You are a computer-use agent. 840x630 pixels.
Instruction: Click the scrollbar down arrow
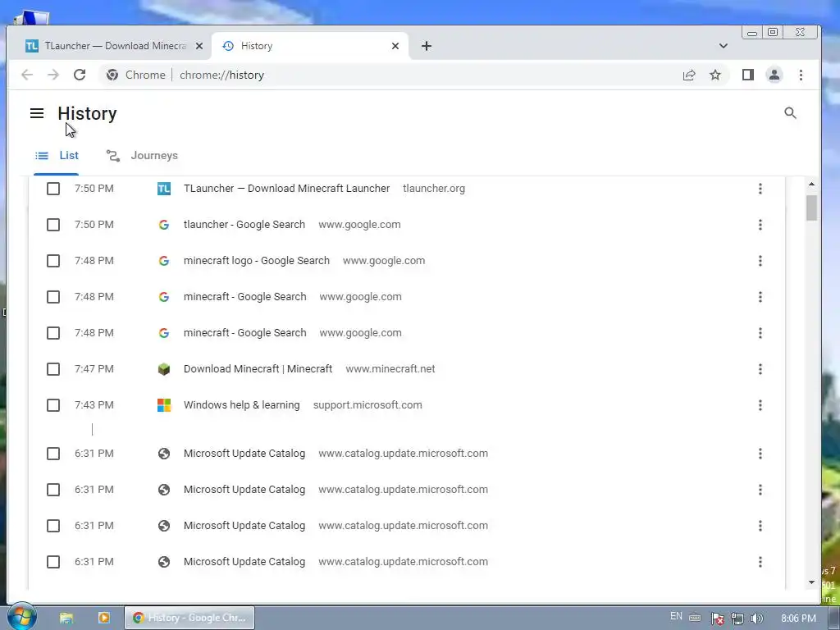click(x=811, y=582)
